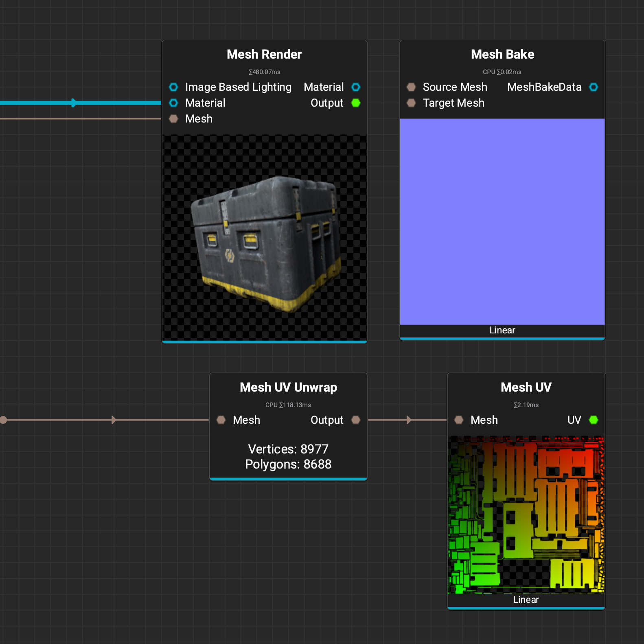
Task: Click the ∑480.07ms timing on Mesh Render
Action: (x=265, y=72)
